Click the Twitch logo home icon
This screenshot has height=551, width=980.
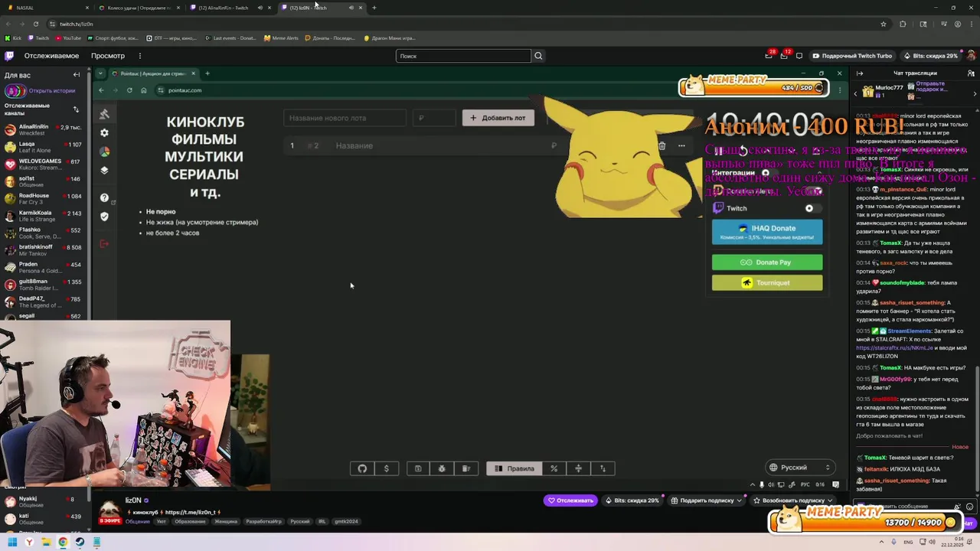click(9, 56)
